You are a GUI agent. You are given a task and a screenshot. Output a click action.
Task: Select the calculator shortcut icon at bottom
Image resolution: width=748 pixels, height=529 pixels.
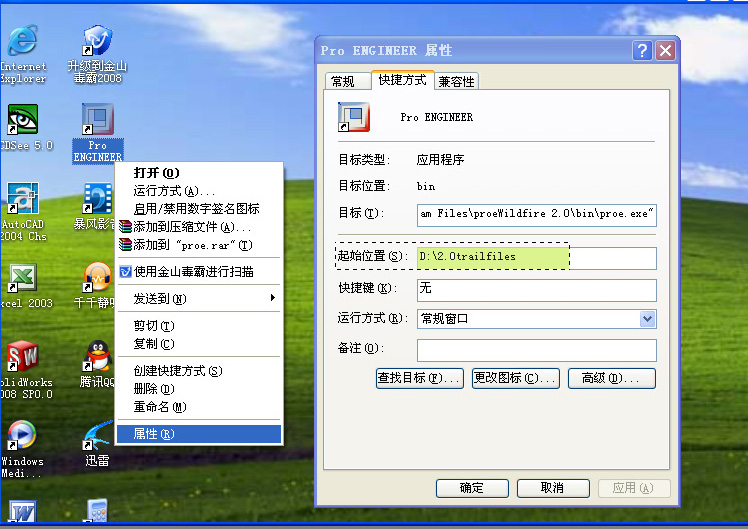tap(98, 510)
